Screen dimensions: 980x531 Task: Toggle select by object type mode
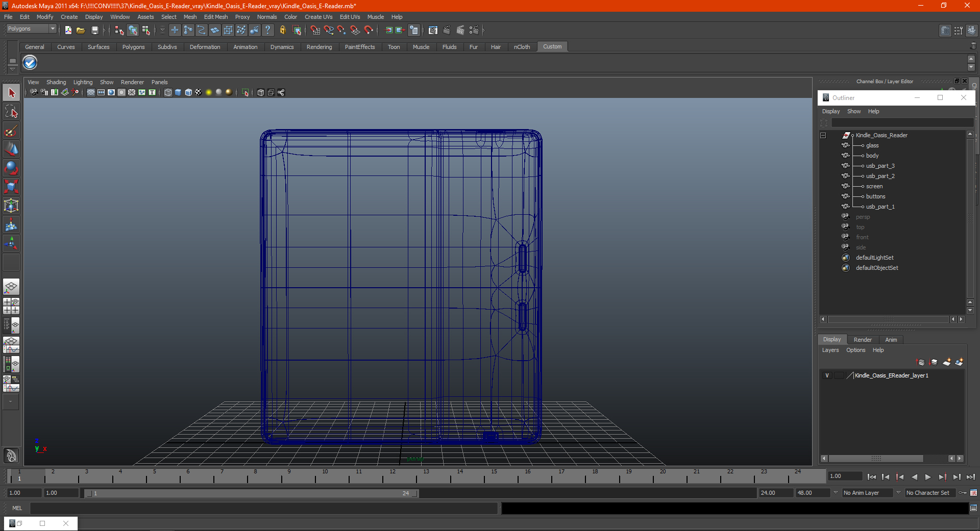coord(133,30)
